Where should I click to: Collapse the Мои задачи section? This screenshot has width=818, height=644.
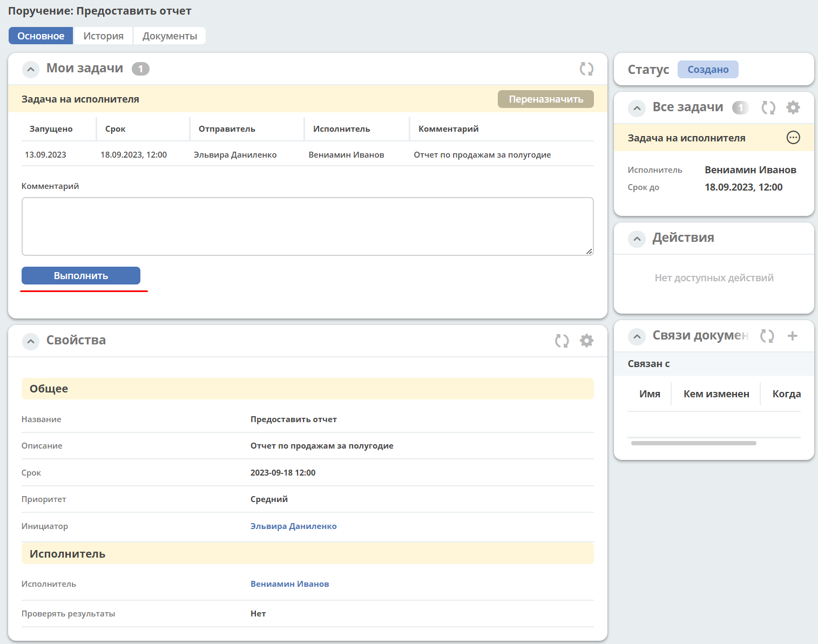pos(31,70)
